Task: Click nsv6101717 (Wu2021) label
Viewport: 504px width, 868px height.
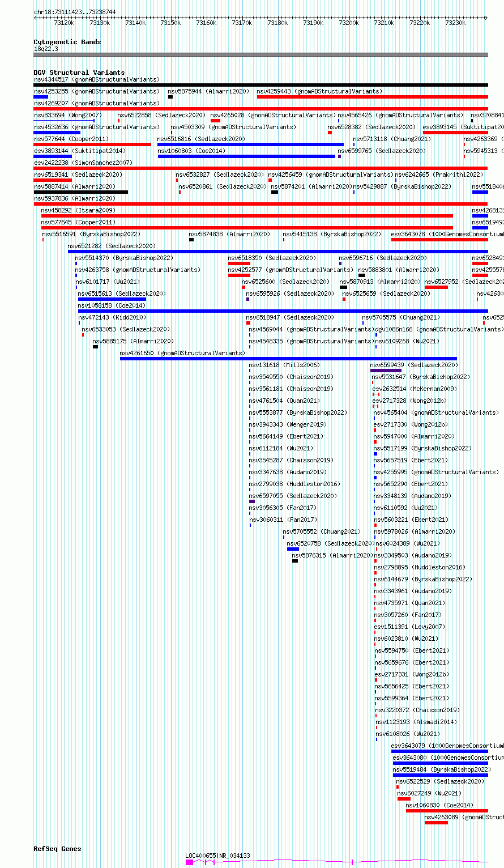Action: tap(108, 282)
